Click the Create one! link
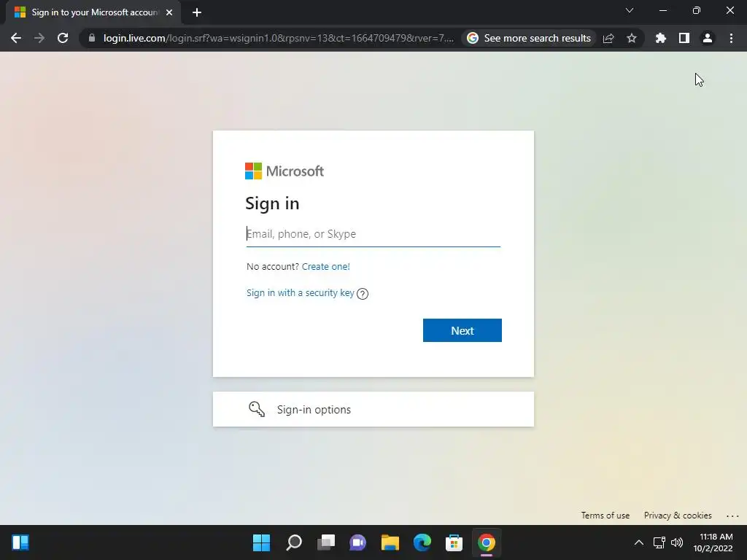This screenshot has height=560, width=747. click(x=326, y=267)
